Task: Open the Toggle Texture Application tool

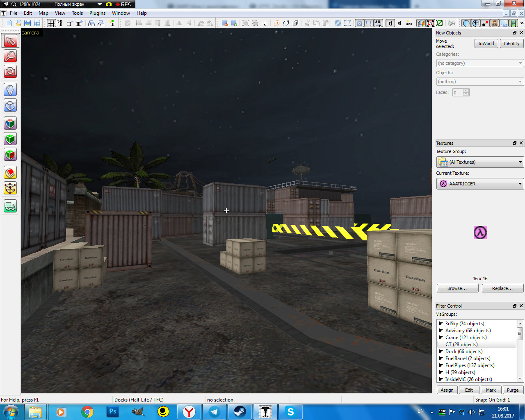Action: 10,123
